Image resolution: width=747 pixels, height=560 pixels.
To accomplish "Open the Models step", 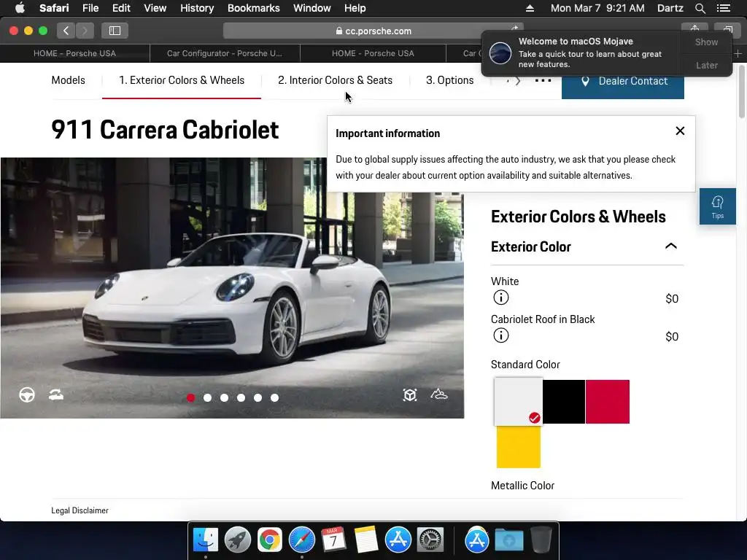I will [x=68, y=80].
